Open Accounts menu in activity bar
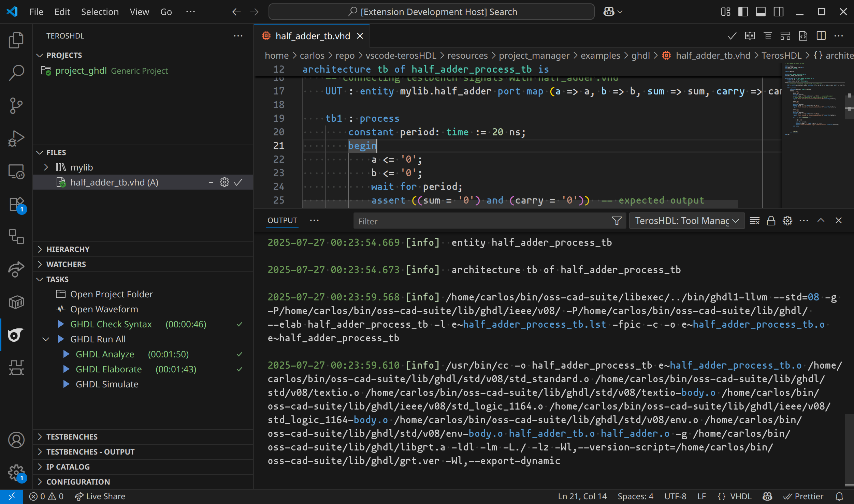 tap(16, 440)
